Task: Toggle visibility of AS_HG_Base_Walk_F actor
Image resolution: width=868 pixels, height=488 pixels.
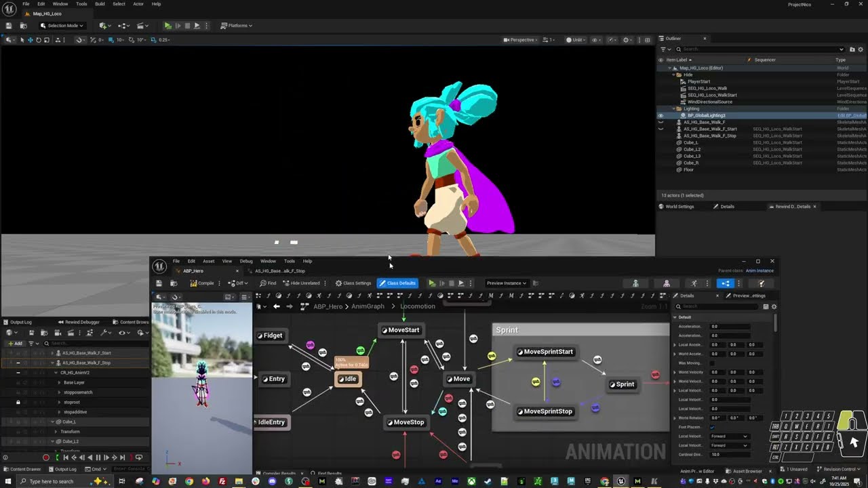Action: point(660,122)
